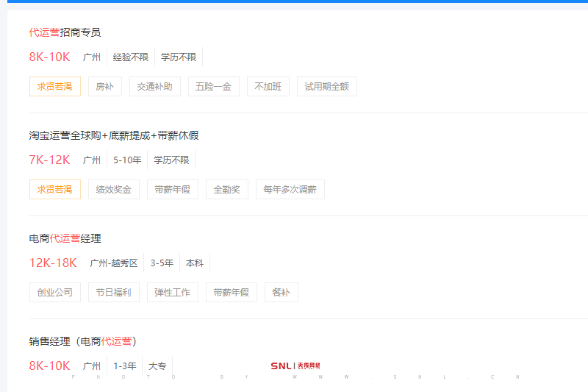Open the 电商代运营经理 job title
This screenshot has width=588, height=392.
pyautogui.click(x=65, y=238)
